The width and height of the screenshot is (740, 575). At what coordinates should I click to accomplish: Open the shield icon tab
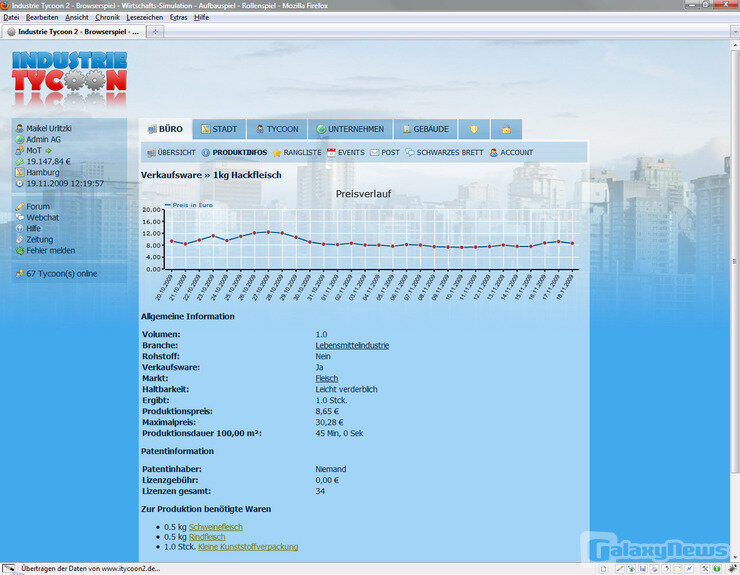474,129
